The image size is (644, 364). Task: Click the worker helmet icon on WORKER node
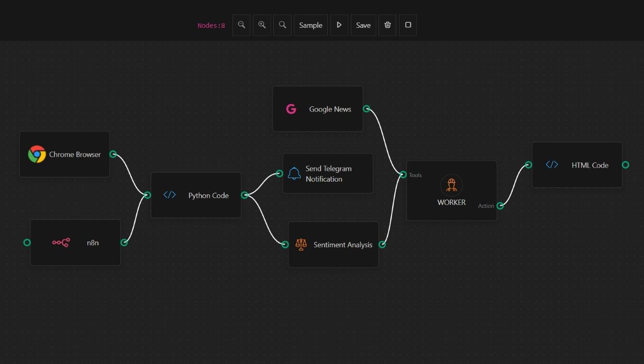pos(451,185)
